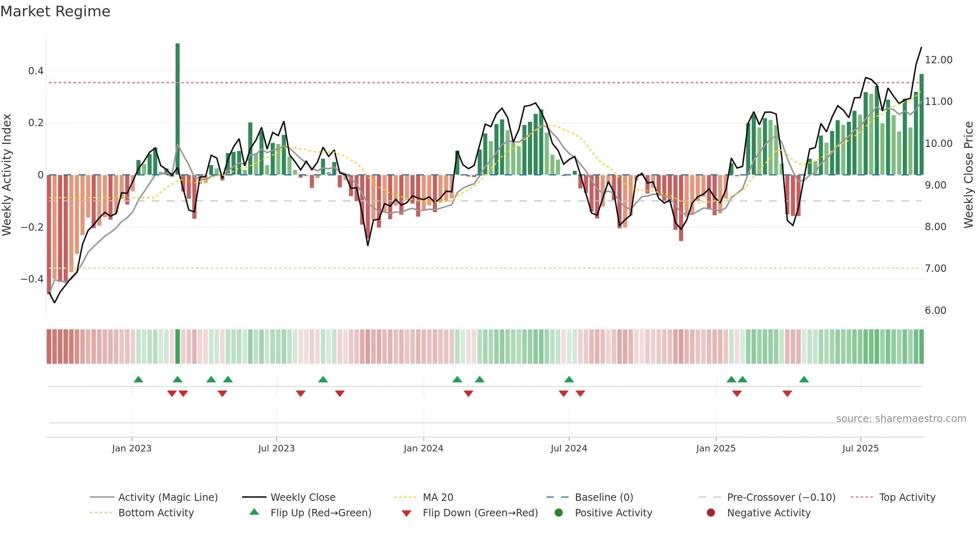Toggle the Weekly Close legend entry
Image resolution: width=980 pixels, height=551 pixels.
click(x=289, y=497)
